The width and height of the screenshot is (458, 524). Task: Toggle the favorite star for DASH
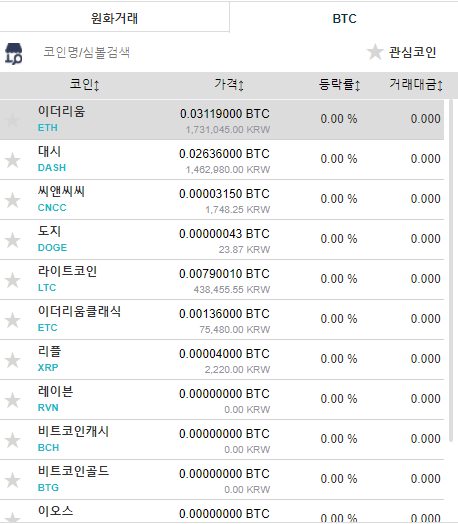13,160
